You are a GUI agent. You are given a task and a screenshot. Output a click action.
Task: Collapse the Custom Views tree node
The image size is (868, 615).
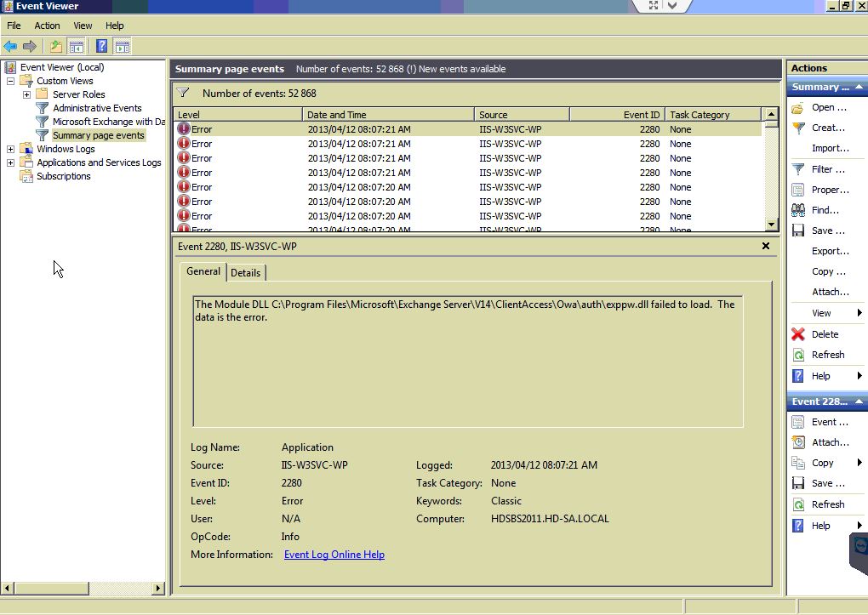(10, 81)
